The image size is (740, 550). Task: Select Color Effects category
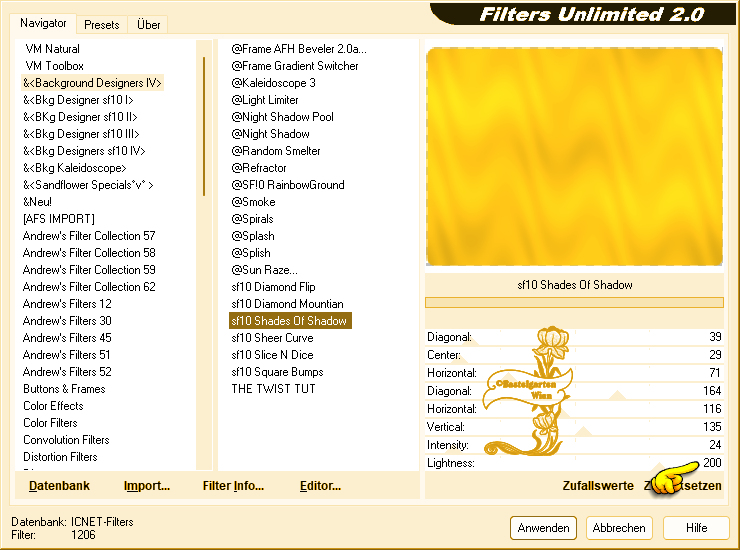pos(53,406)
